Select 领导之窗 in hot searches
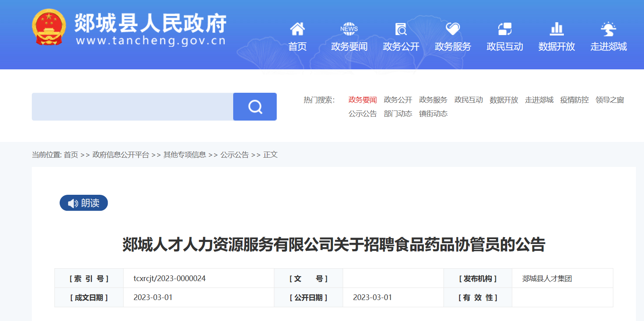The height and width of the screenshot is (321, 644). point(609,100)
